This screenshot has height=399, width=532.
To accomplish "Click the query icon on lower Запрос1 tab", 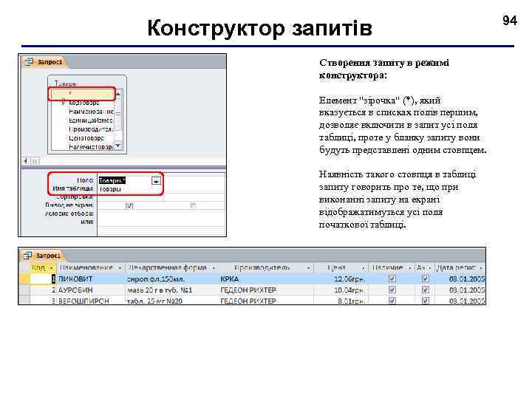I will 27,256.
